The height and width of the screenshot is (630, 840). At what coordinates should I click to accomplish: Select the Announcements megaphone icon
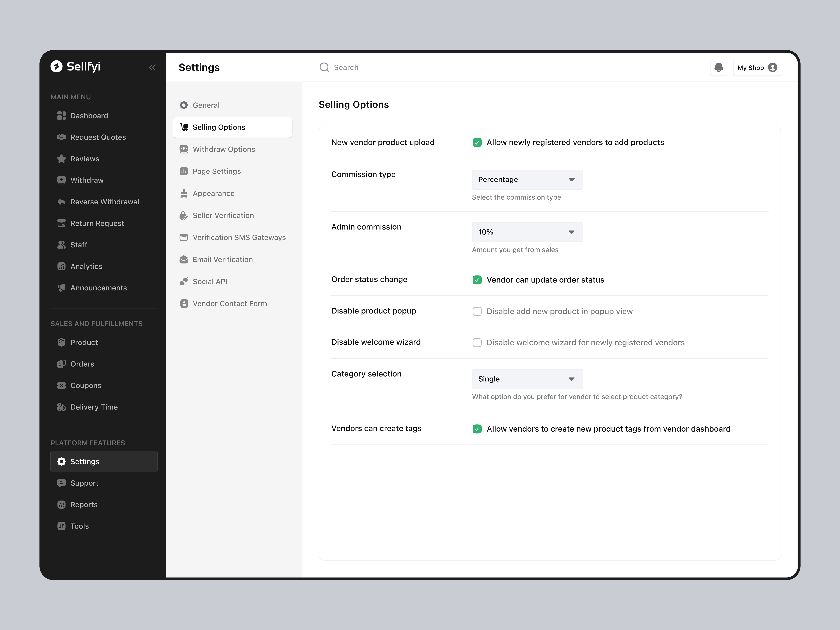(x=62, y=288)
